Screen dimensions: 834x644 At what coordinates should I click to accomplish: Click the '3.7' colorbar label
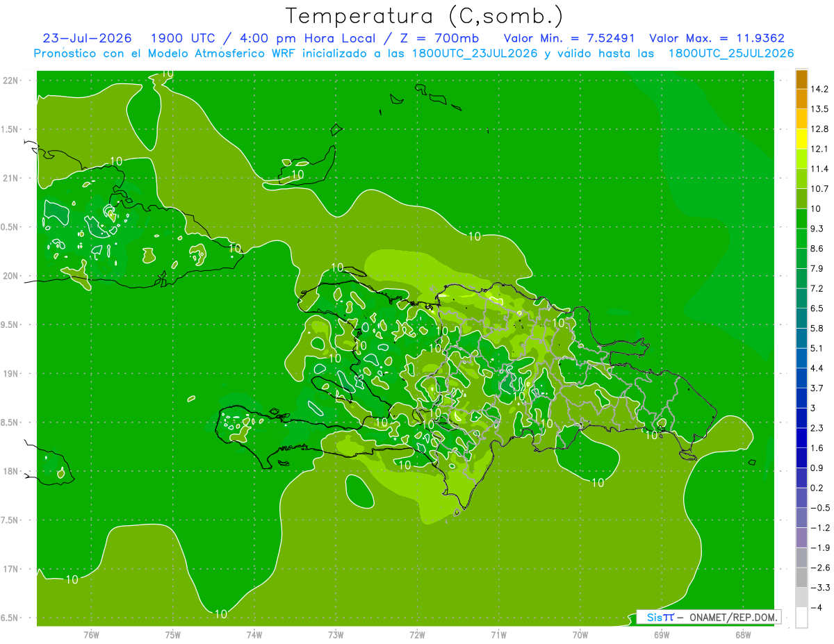pyautogui.click(x=818, y=388)
